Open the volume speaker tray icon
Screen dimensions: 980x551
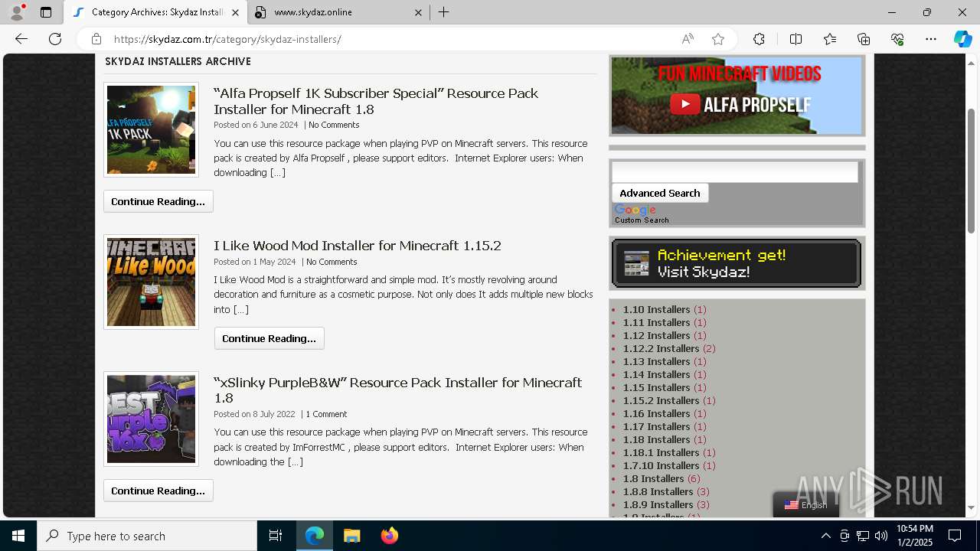coord(881,536)
